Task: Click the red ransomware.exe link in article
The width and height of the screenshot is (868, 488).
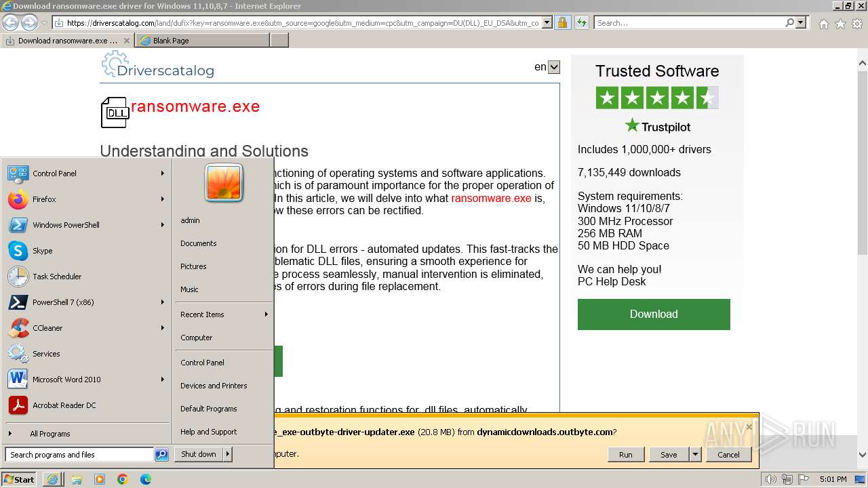Action: click(x=491, y=198)
